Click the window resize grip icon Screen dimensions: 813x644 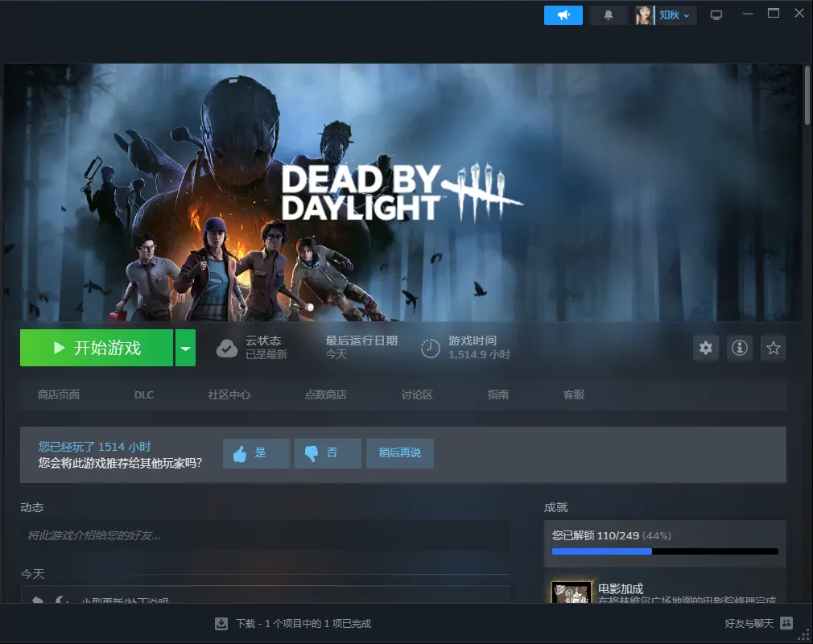(803, 634)
